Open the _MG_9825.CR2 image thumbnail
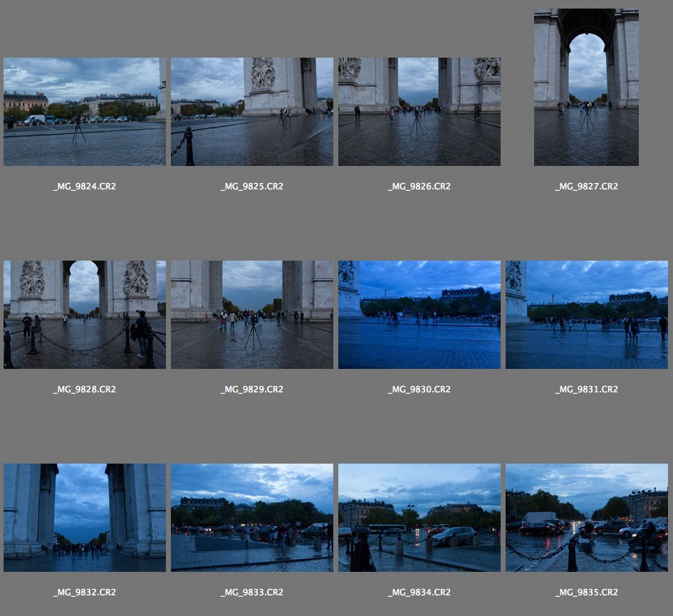The width and height of the screenshot is (673, 616). [252, 112]
